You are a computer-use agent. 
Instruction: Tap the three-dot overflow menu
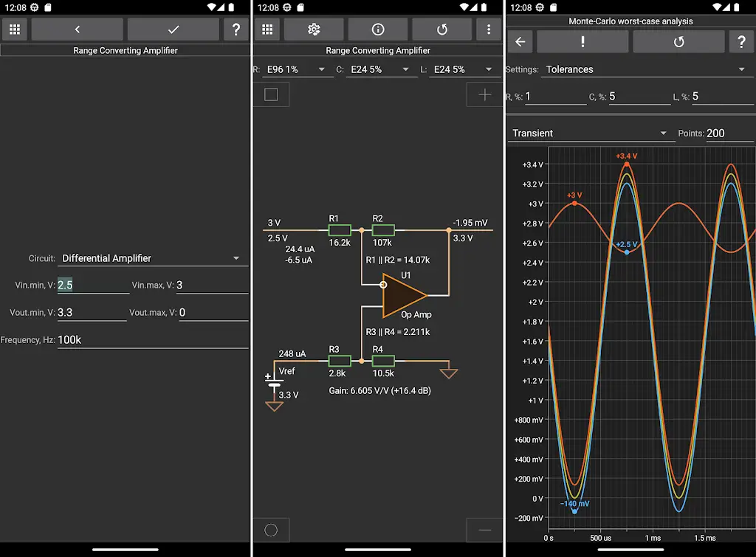tap(488, 30)
